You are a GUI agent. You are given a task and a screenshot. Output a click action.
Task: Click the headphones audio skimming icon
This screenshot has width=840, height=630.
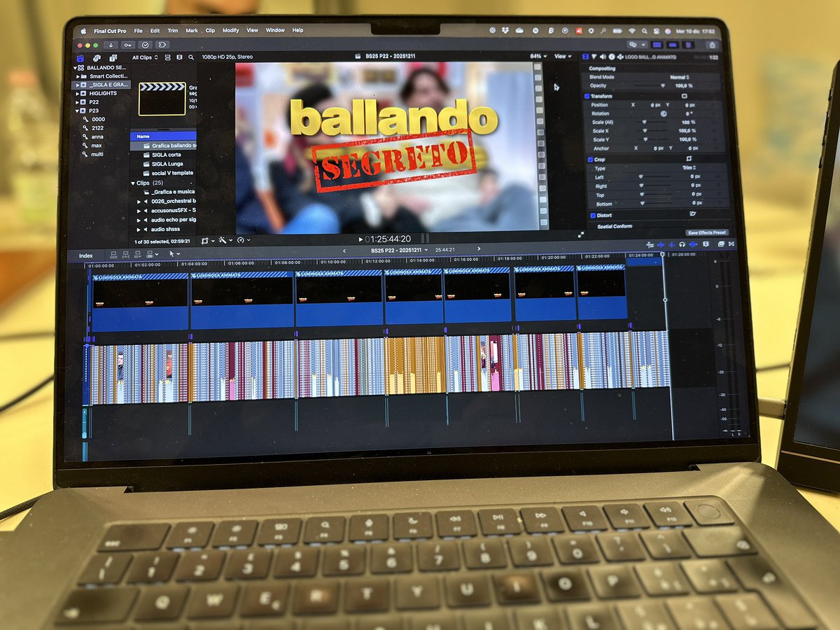coord(682,244)
